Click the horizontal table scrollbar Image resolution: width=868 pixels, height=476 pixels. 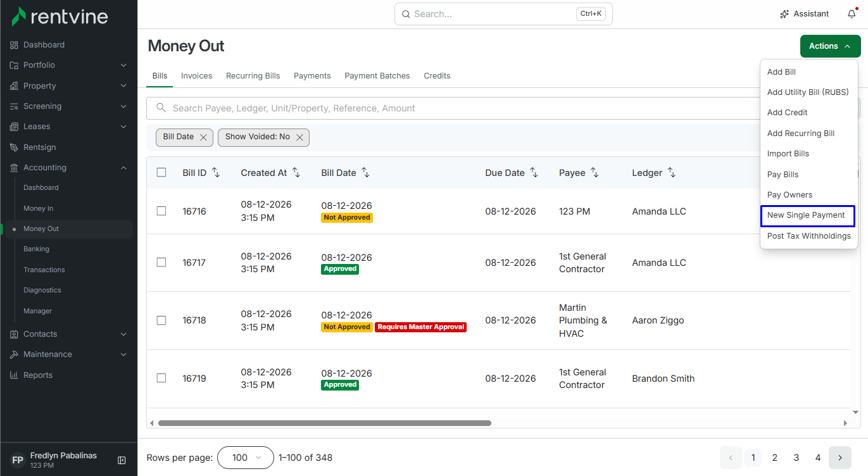click(x=325, y=423)
